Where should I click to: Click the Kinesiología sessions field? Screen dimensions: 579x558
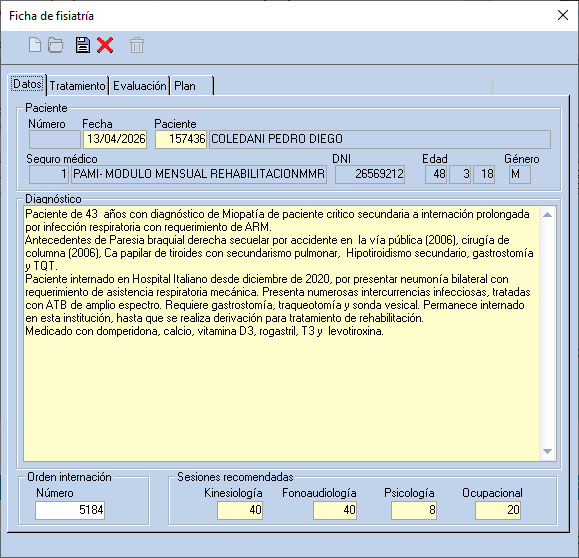[240, 510]
